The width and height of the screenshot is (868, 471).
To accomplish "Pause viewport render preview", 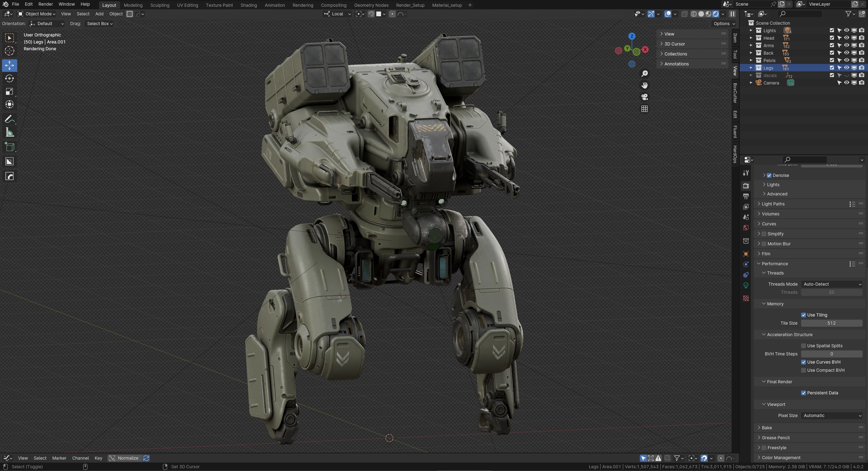I will 732,14.
